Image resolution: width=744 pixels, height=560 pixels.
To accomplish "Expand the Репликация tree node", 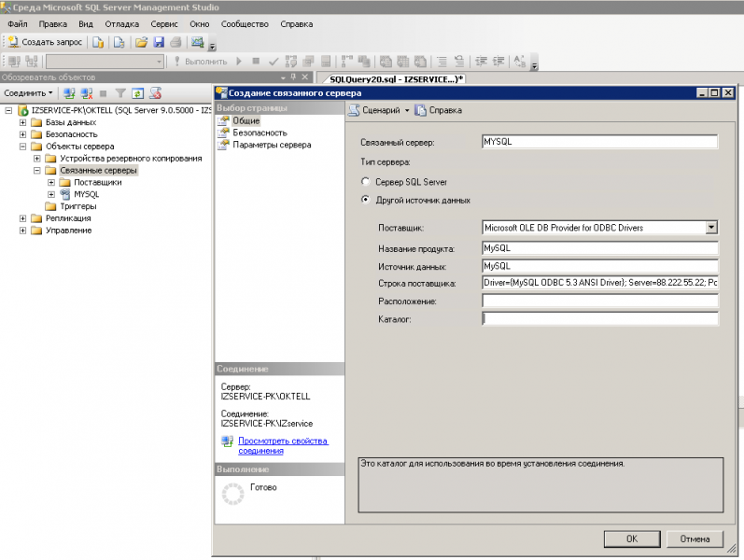I will click(22, 218).
